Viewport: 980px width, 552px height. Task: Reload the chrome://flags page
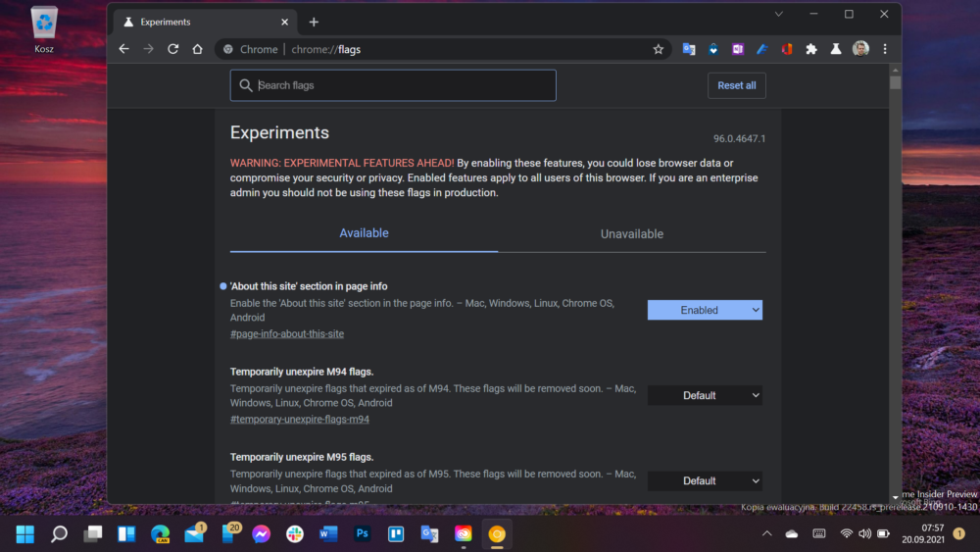click(173, 49)
